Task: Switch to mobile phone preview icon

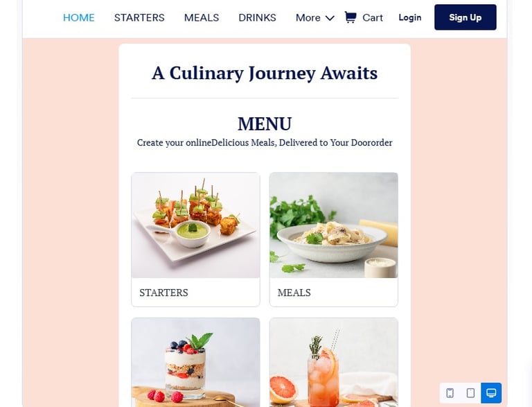Action: pos(450,392)
